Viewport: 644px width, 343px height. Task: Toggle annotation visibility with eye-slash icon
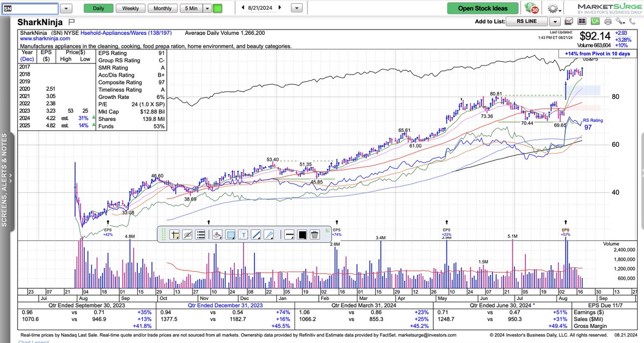coord(186,235)
